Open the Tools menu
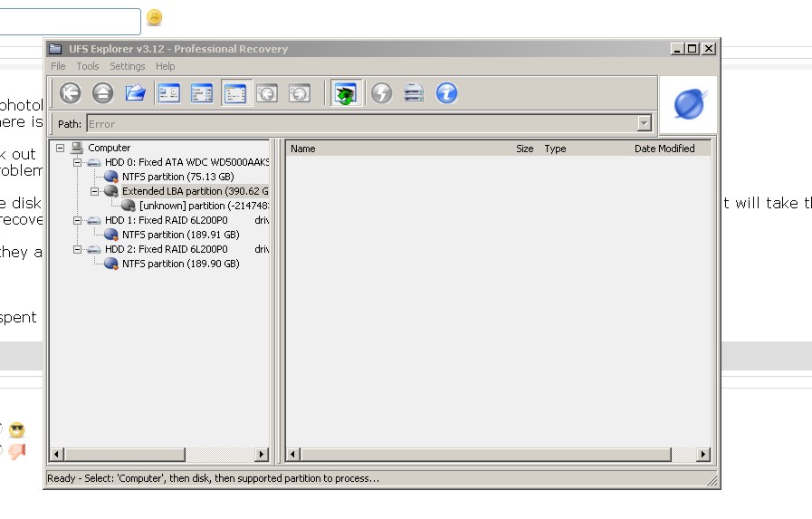This screenshot has width=812, height=519. coord(88,66)
